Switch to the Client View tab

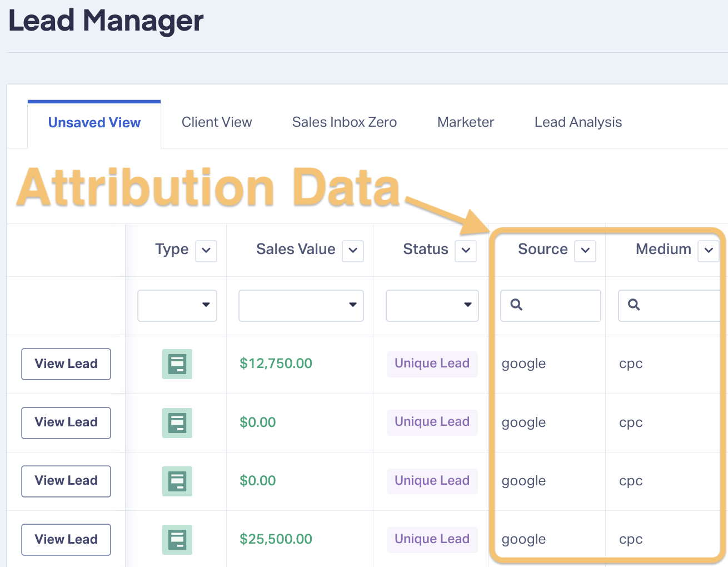coord(217,122)
